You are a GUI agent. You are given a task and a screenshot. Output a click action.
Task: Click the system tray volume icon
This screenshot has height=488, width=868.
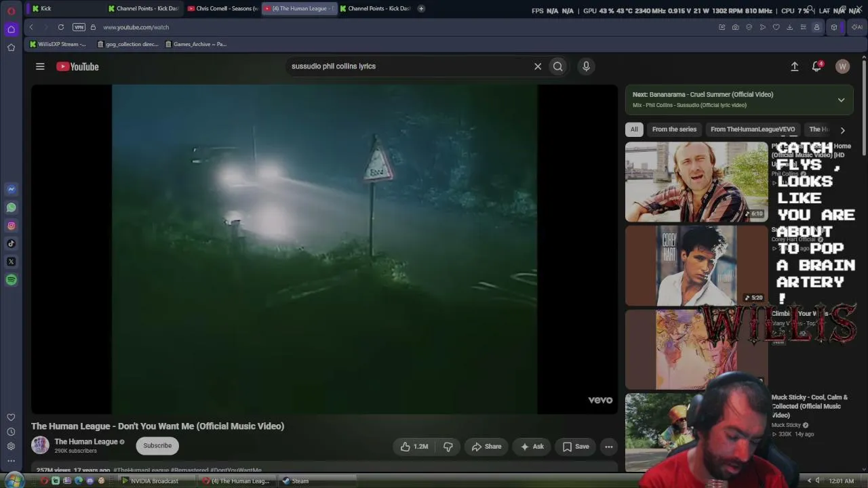pyautogui.click(x=817, y=481)
